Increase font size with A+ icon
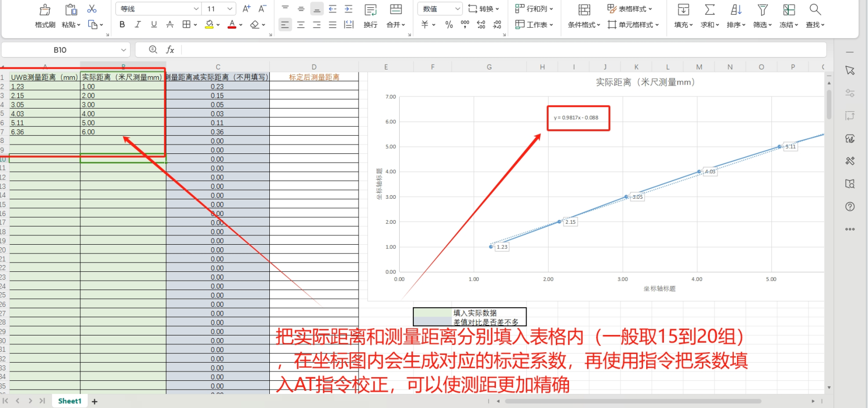Screen dimensions: 868x408 pos(247,8)
